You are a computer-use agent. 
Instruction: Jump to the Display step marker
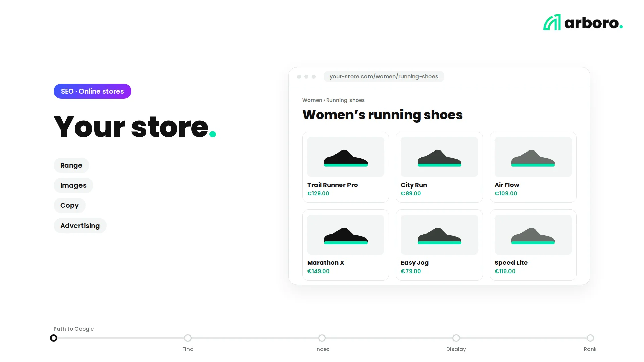(456, 338)
